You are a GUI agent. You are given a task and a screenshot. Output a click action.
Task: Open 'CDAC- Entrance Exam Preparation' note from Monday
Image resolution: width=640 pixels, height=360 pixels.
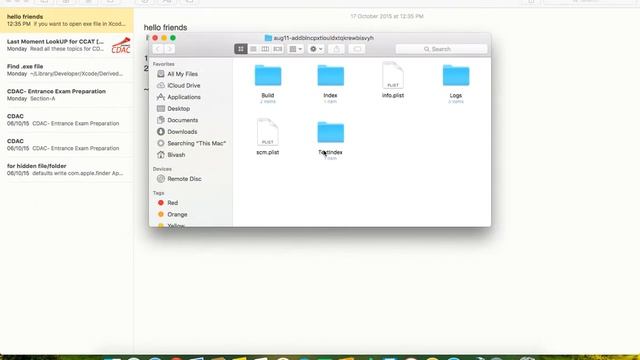point(67,95)
